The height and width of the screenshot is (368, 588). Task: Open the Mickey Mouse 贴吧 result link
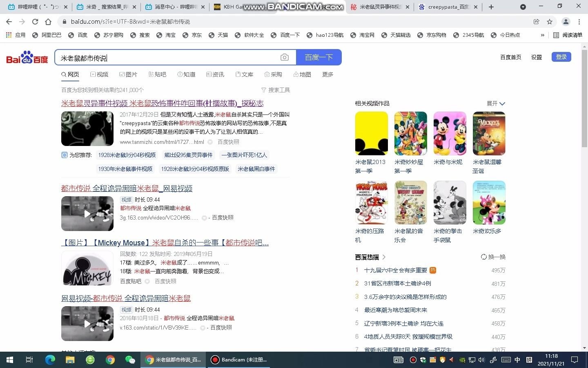pyautogui.click(x=165, y=243)
